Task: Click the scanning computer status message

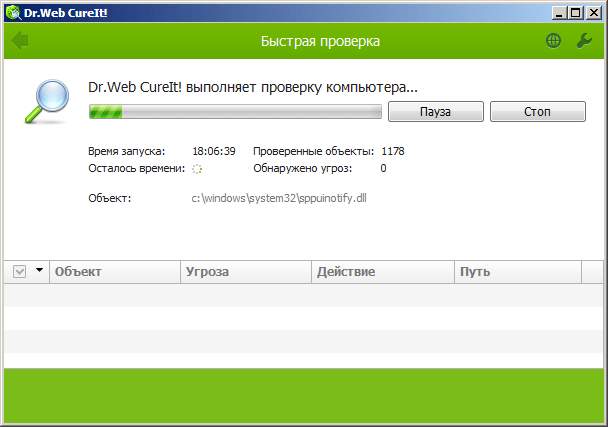Action: click(x=253, y=87)
